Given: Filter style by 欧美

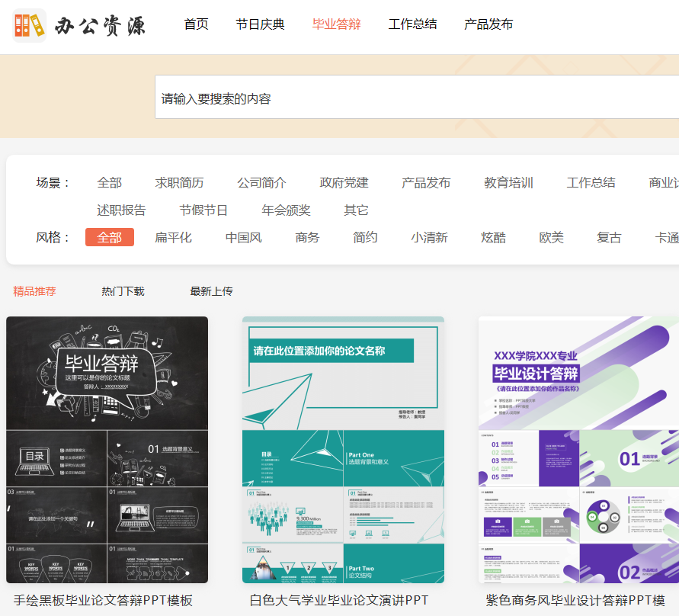Looking at the screenshot, I should coord(551,237).
